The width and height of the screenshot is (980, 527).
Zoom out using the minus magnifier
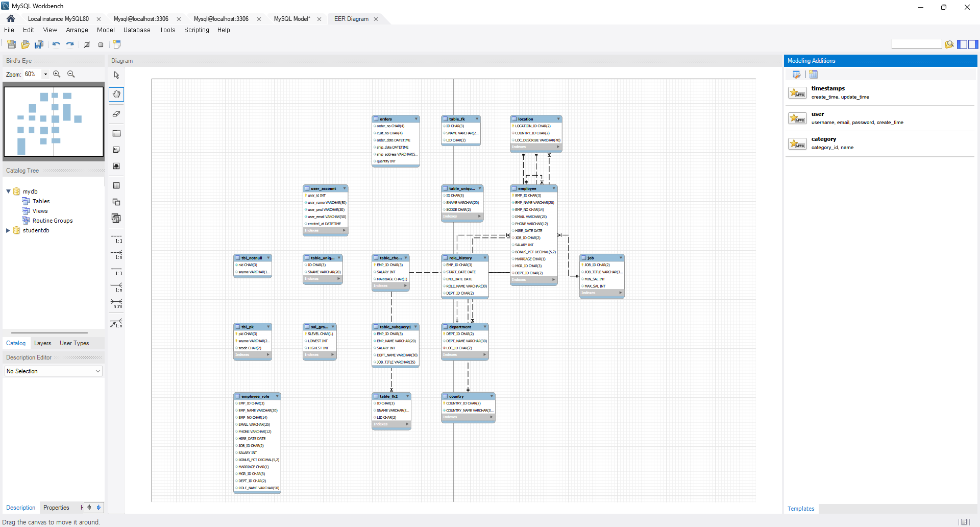(71, 74)
